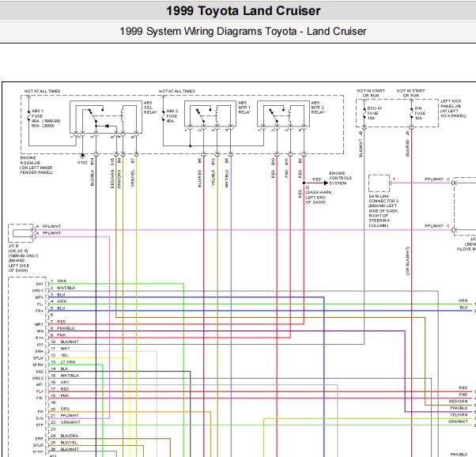Viewport: 476px width, 457px height.
Task: Select pin '16 GRY' on the connector
Action: (x=60, y=383)
